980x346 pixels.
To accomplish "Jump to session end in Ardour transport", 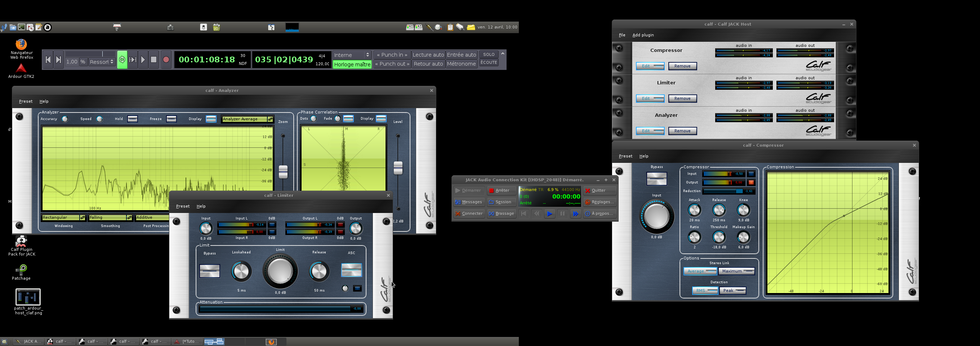I will (58, 60).
